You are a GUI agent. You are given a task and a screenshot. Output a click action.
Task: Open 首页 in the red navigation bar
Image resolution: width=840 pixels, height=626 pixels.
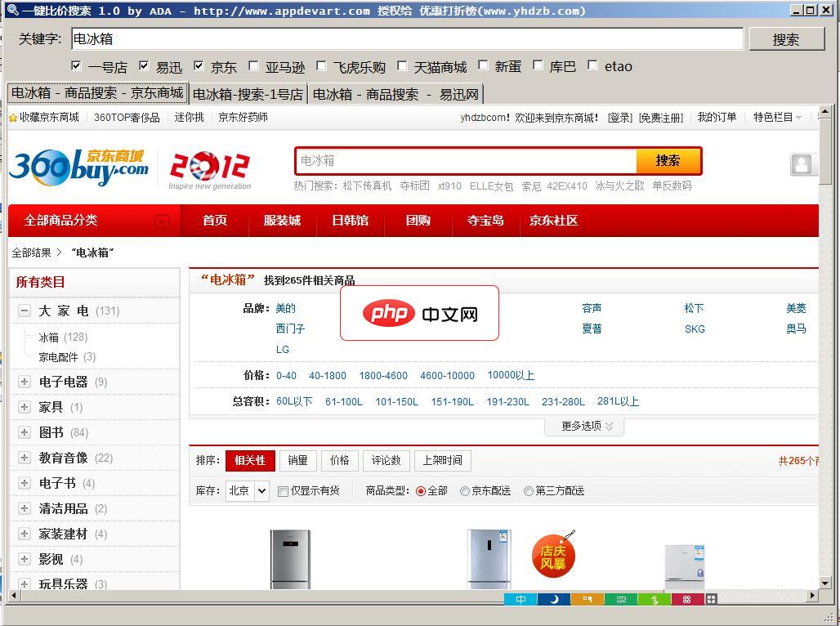click(215, 221)
